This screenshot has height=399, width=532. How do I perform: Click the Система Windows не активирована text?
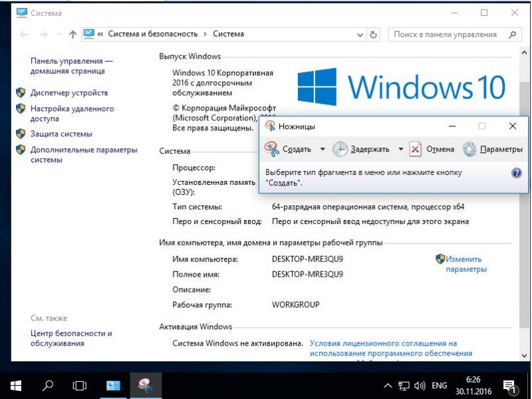tap(237, 343)
